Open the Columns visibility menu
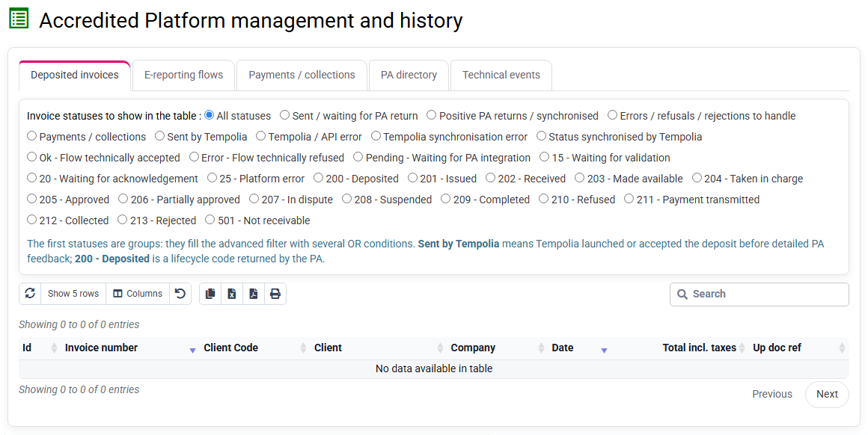Screen dimensions: 868x435 [x=137, y=294]
